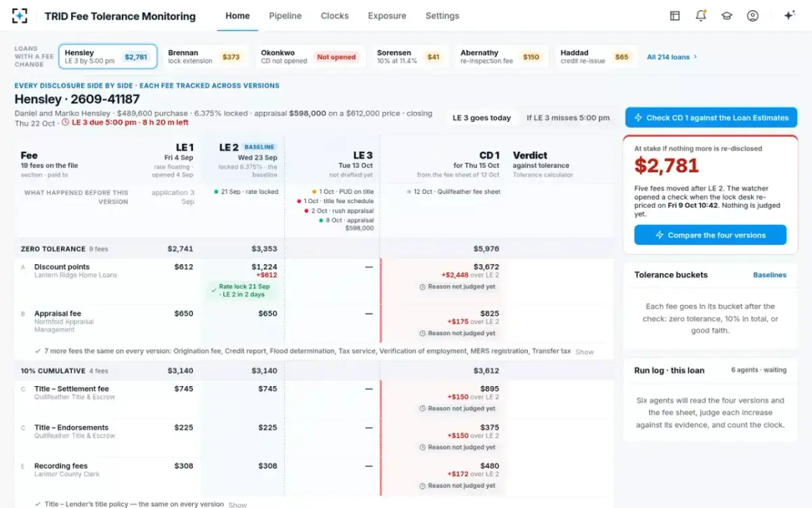Click the Tolerance calculator link
The image size is (812, 508).
point(543,175)
